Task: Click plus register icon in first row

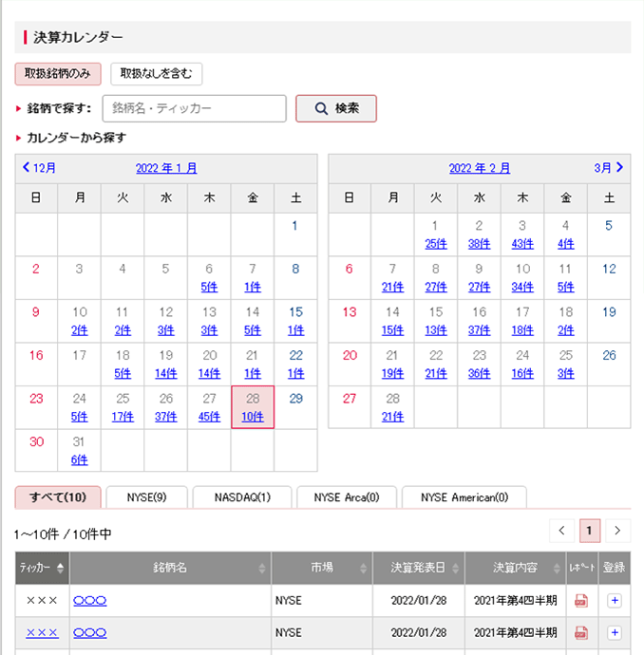Action: point(615,601)
